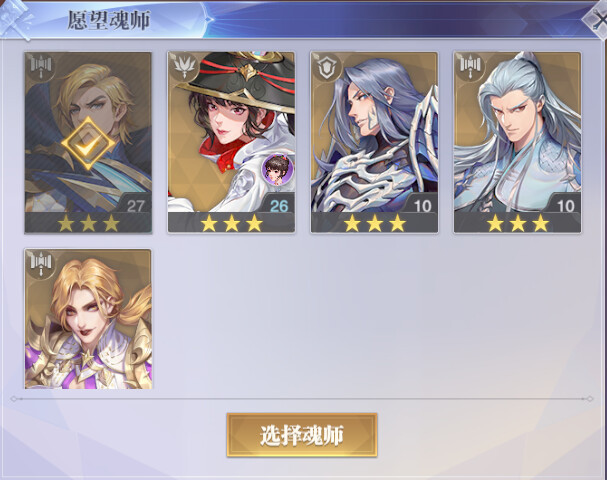
Task: Select the black-hat girl hero card
Action: [231, 142]
